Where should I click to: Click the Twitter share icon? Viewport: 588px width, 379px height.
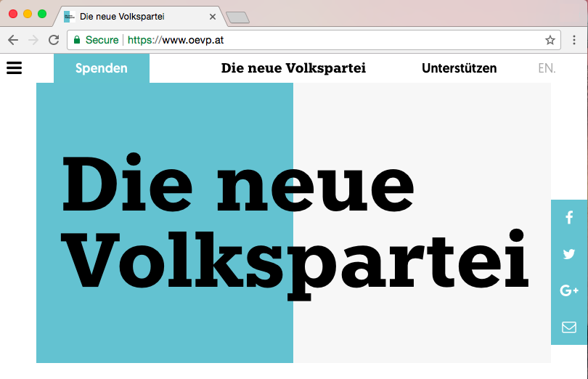pyautogui.click(x=569, y=254)
